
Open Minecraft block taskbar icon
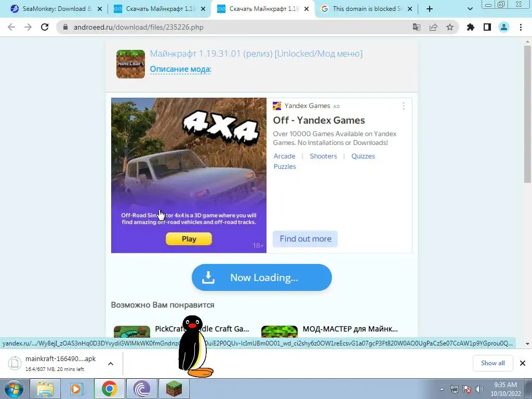tap(174, 389)
